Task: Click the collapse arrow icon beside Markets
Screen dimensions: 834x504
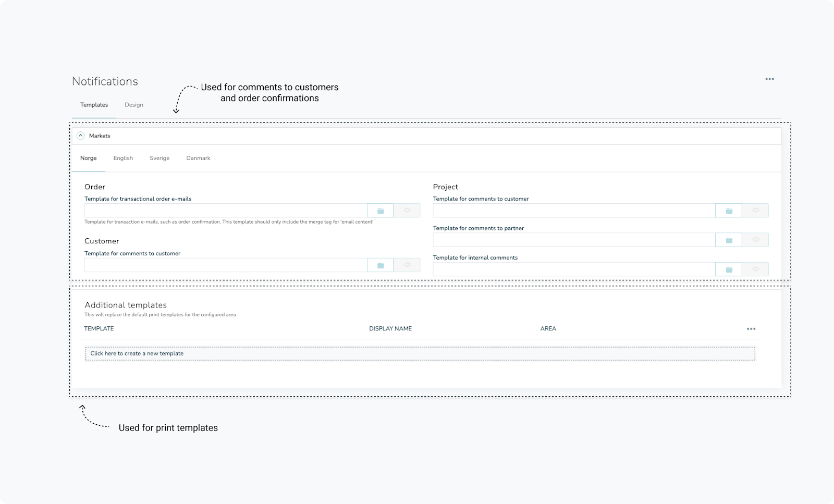Action: click(x=81, y=136)
